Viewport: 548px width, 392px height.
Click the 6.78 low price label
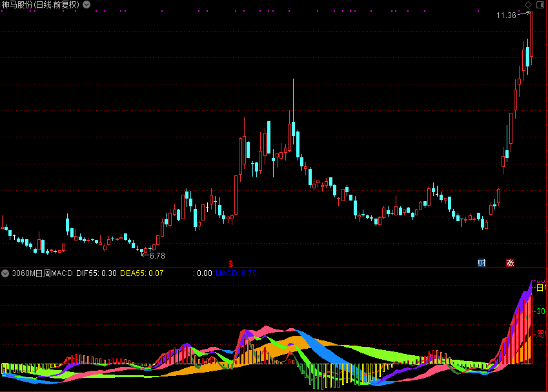[x=157, y=256]
